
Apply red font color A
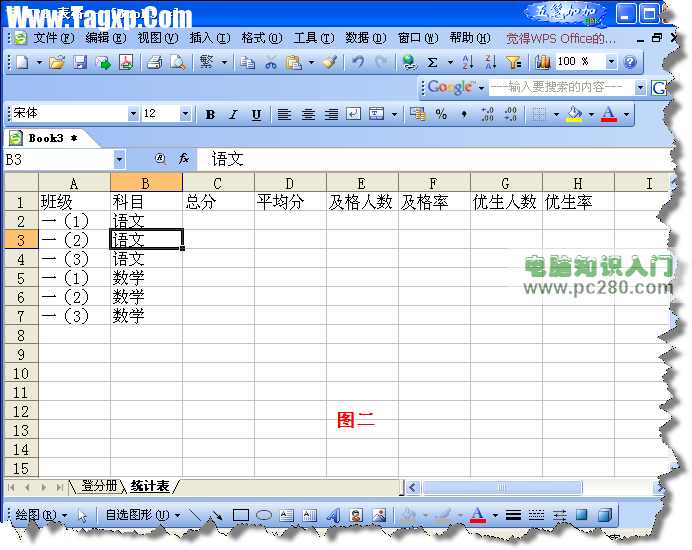[x=609, y=115]
